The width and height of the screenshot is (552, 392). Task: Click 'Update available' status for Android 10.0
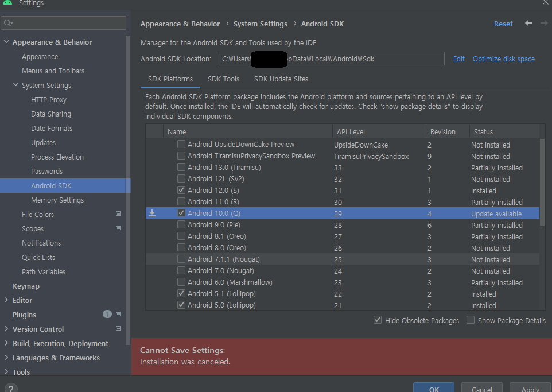point(496,214)
